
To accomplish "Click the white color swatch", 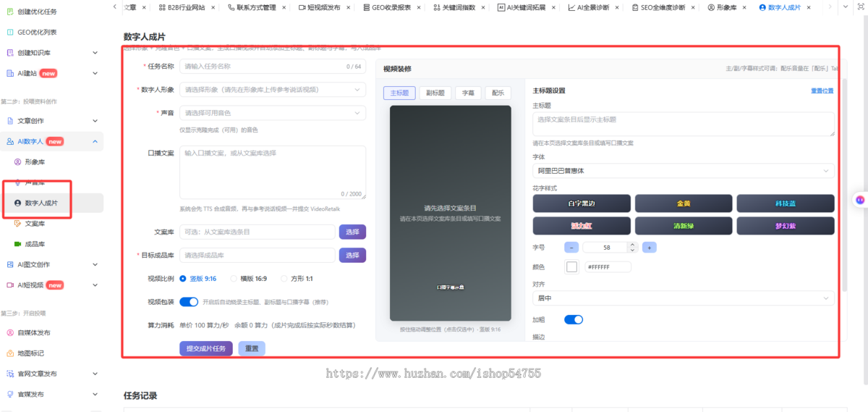I will 571,266.
